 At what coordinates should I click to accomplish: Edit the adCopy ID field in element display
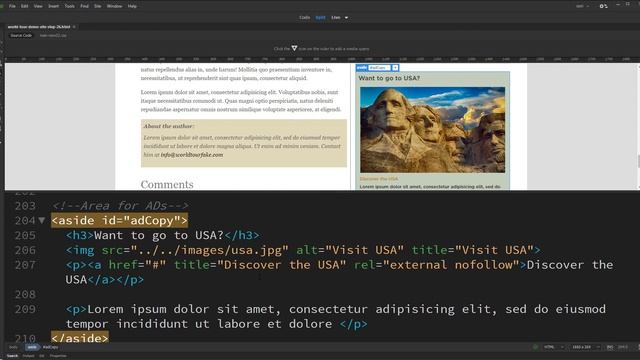(379, 68)
